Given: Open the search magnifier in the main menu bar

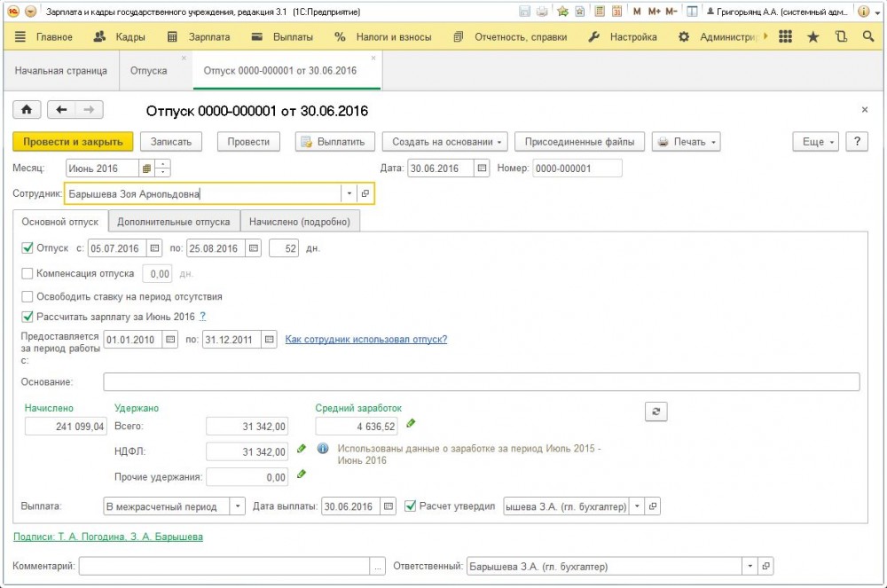Looking at the screenshot, I should coord(868,37).
